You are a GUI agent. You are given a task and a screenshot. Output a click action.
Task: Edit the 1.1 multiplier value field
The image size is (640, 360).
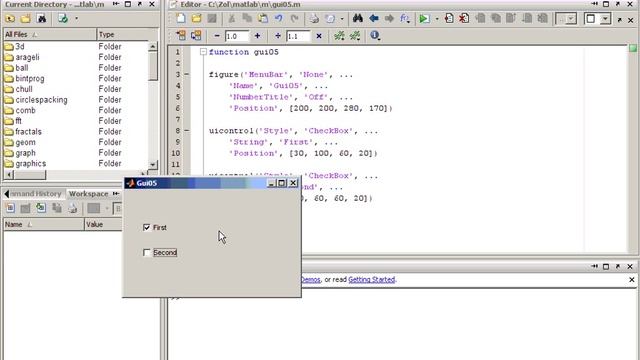pyautogui.click(x=298, y=36)
